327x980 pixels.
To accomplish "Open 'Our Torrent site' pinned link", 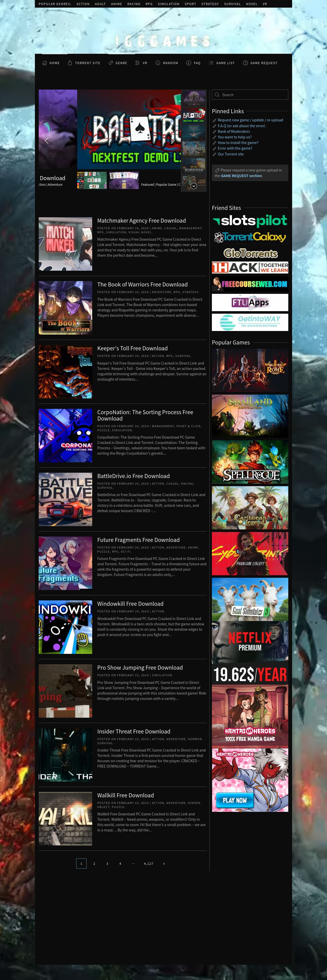I will point(231,154).
